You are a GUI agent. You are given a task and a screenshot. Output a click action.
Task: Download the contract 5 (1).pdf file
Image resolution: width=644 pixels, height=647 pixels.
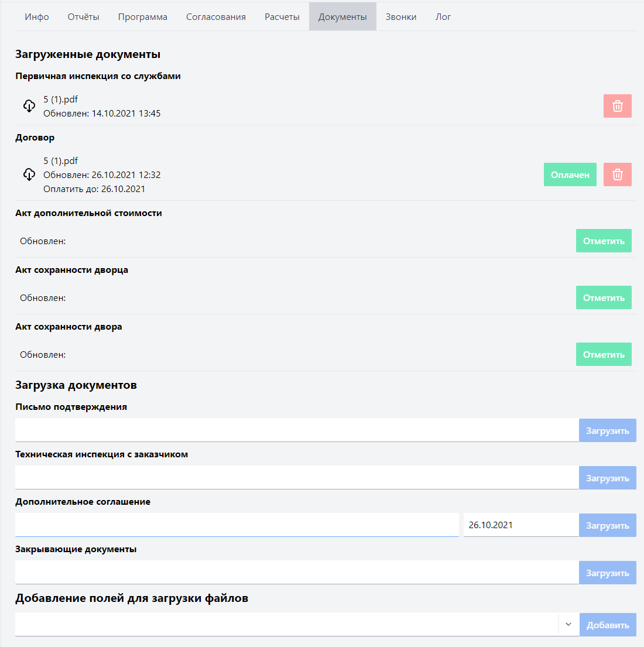(x=29, y=174)
